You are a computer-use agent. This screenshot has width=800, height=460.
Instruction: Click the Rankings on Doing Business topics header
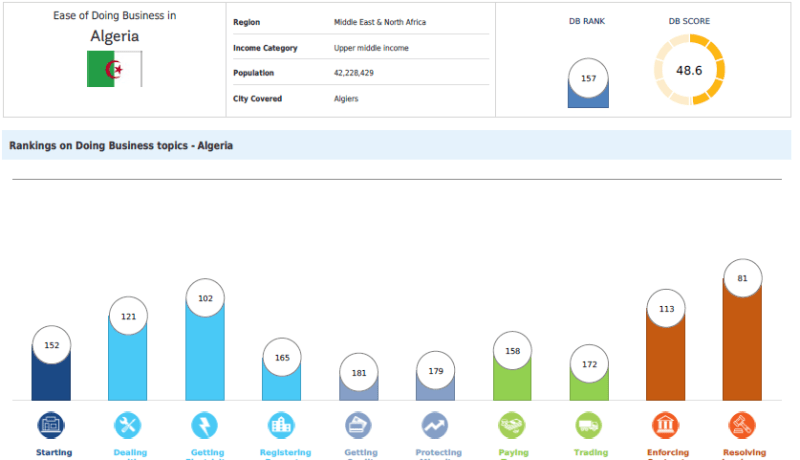(121, 145)
